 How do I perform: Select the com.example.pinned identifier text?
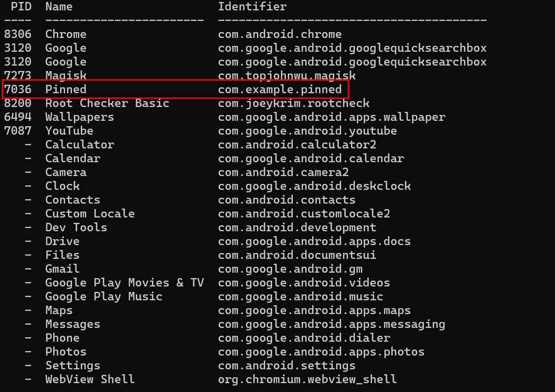279,89
